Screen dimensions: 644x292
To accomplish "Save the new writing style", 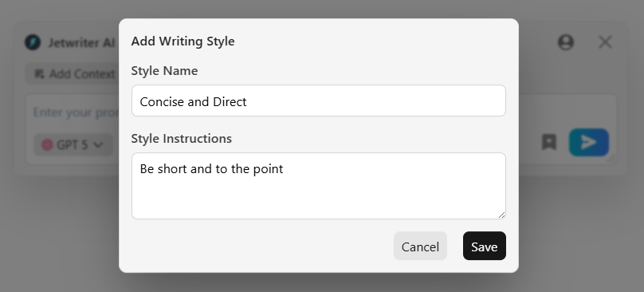I will click(485, 246).
